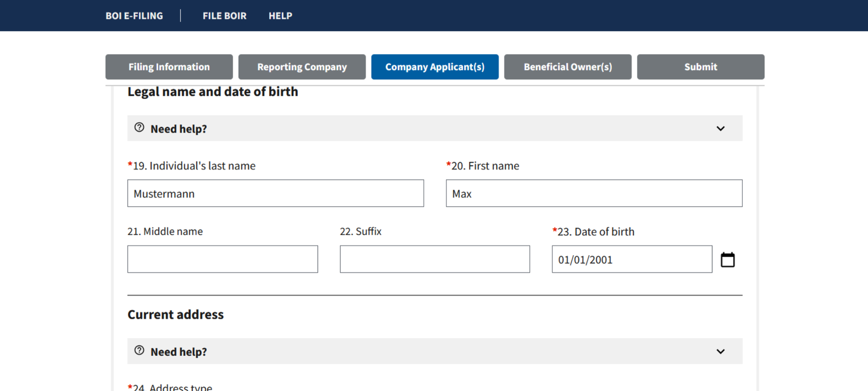Go to the Beneficial Owner(s) tab

567,67
